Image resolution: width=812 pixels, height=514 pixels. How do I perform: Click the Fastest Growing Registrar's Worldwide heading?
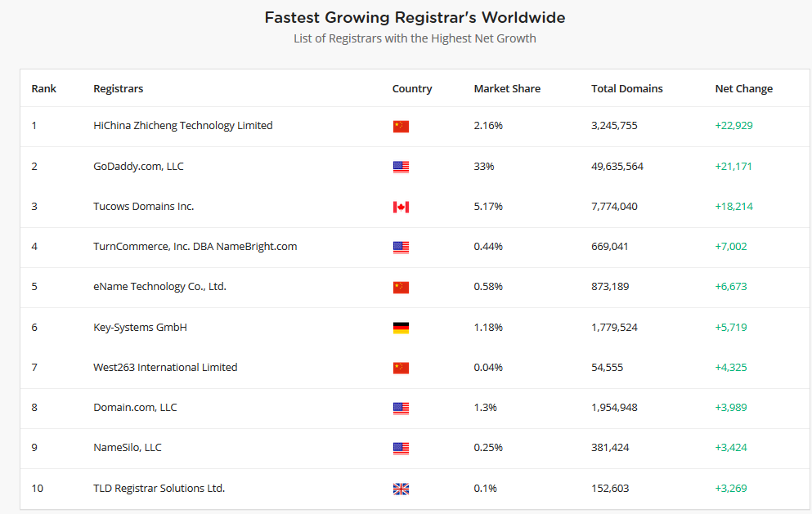click(x=415, y=18)
